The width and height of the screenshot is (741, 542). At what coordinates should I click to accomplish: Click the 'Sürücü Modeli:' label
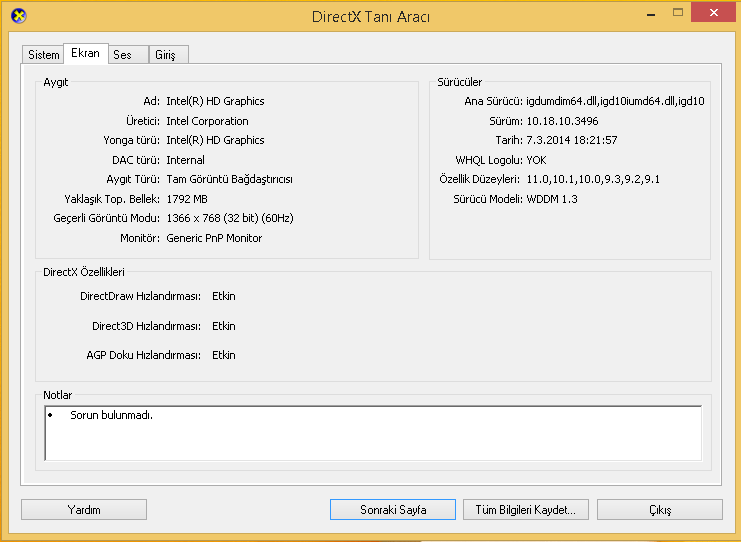click(x=488, y=199)
